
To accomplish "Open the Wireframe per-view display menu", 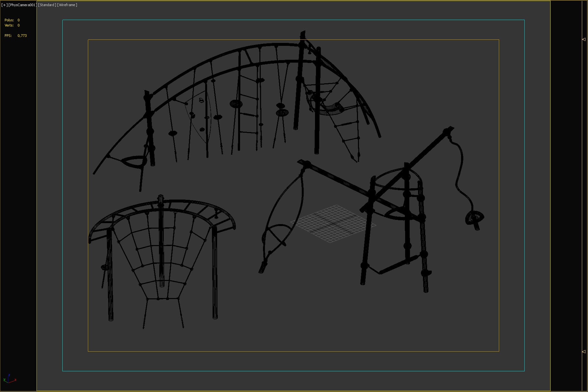I will pyautogui.click(x=67, y=5).
